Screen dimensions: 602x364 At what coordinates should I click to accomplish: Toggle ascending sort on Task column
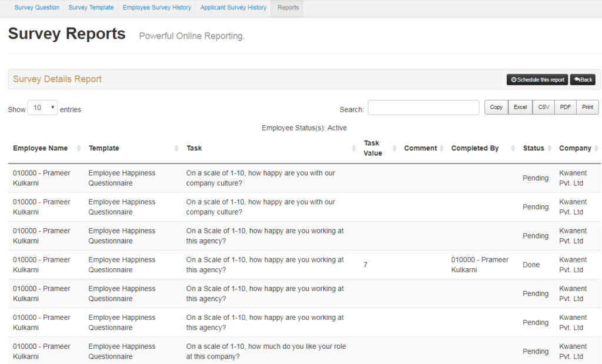click(x=354, y=148)
